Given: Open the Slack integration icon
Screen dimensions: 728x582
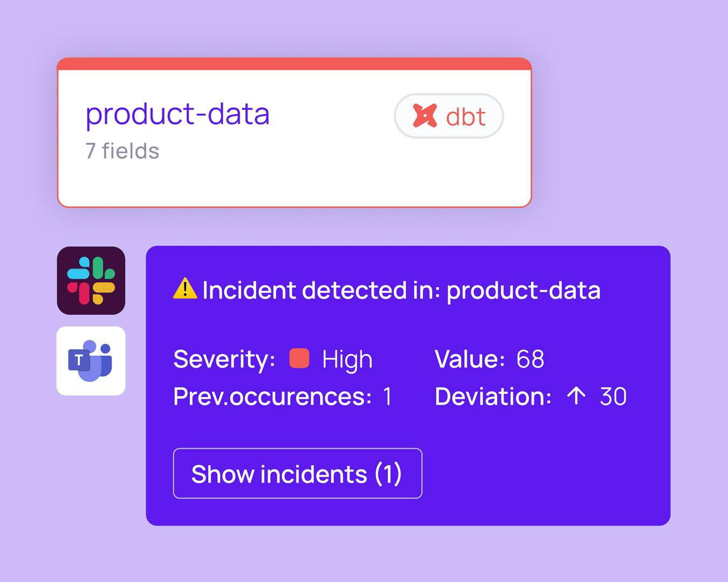Looking at the screenshot, I should (91, 281).
